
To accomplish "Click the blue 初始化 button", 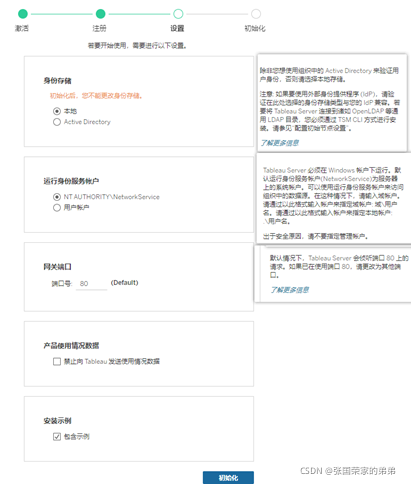I will tap(228, 478).
